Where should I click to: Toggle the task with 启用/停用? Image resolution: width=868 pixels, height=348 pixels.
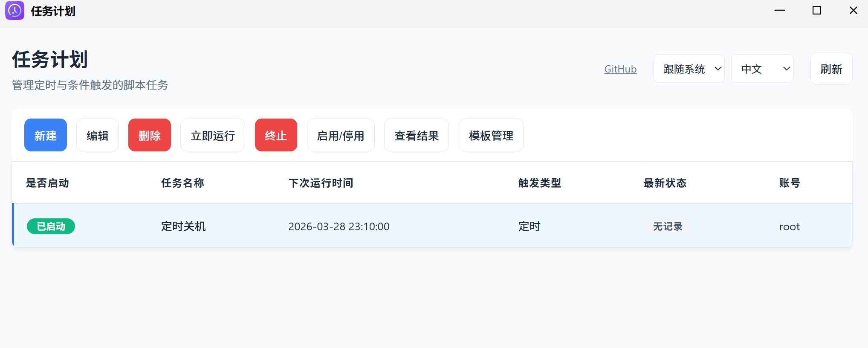[341, 135]
